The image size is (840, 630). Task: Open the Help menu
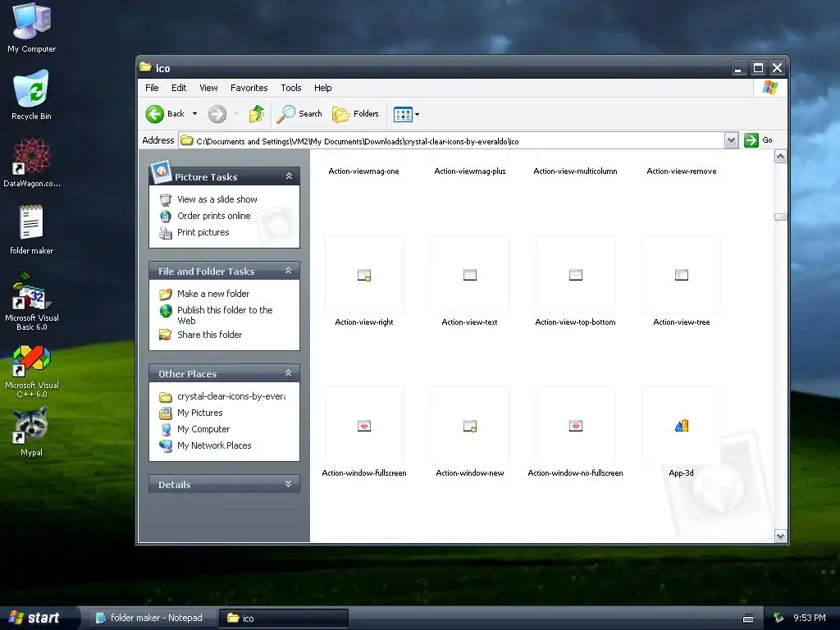click(322, 88)
